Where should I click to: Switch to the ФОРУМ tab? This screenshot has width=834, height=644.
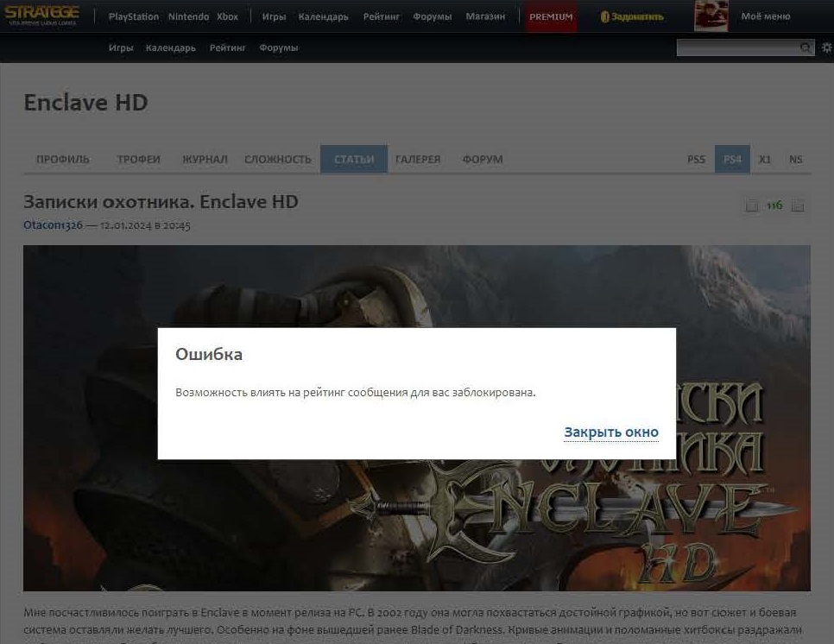click(x=483, y=159)
